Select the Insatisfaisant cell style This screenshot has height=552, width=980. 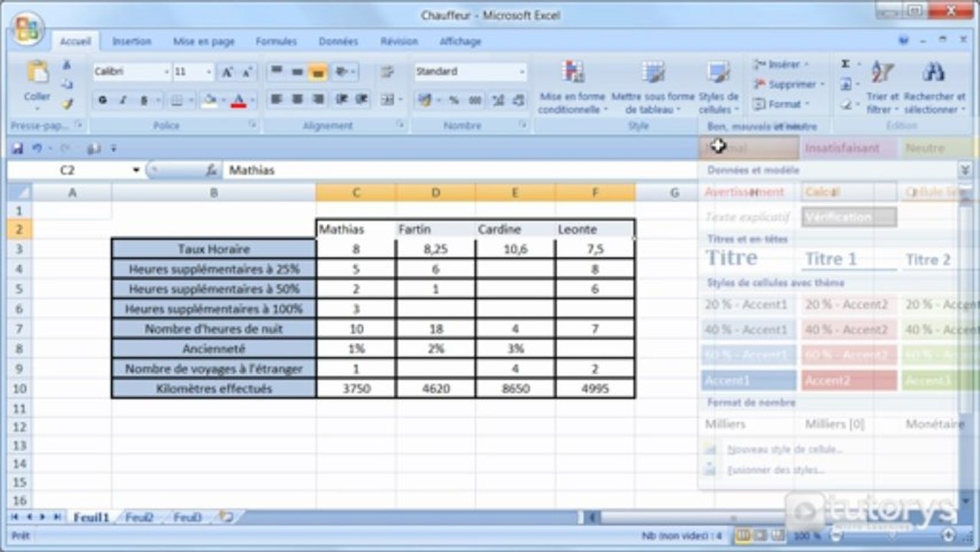pos(847,149)
